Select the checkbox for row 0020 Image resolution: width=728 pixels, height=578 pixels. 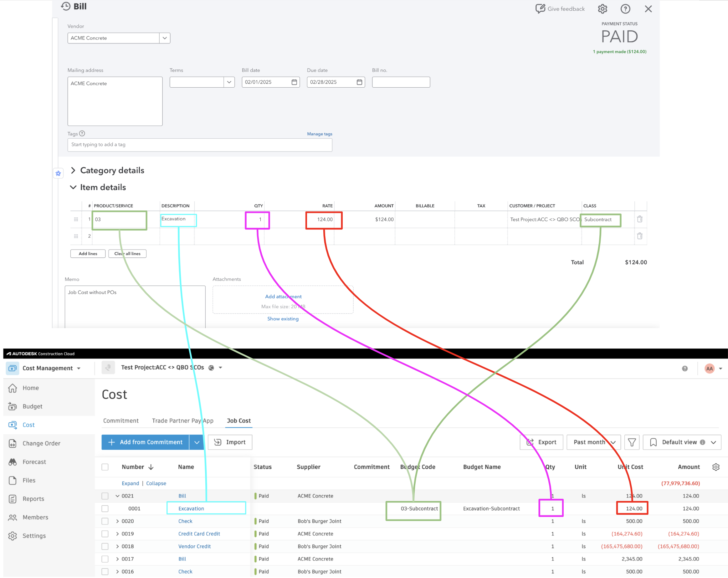pos(105,521)
